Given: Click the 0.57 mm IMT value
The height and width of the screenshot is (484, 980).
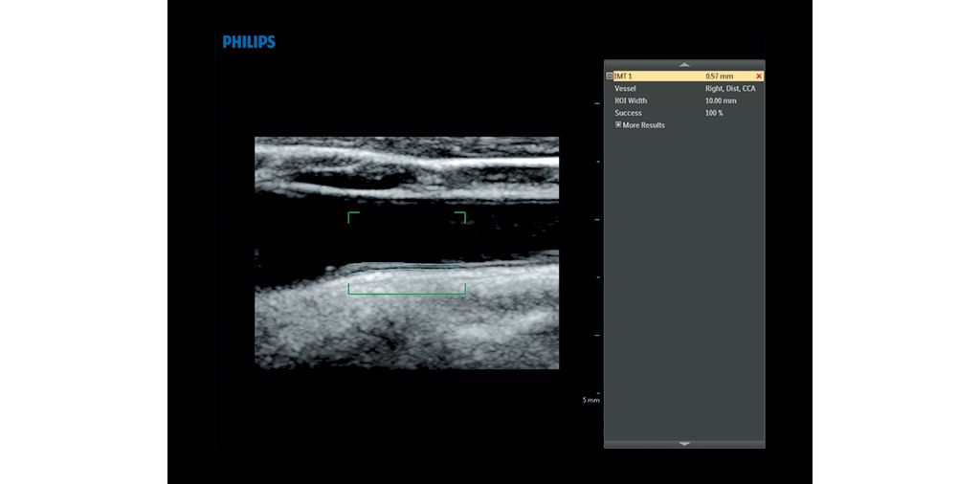Looking at the screenshot, I should (x=719, y=76).
